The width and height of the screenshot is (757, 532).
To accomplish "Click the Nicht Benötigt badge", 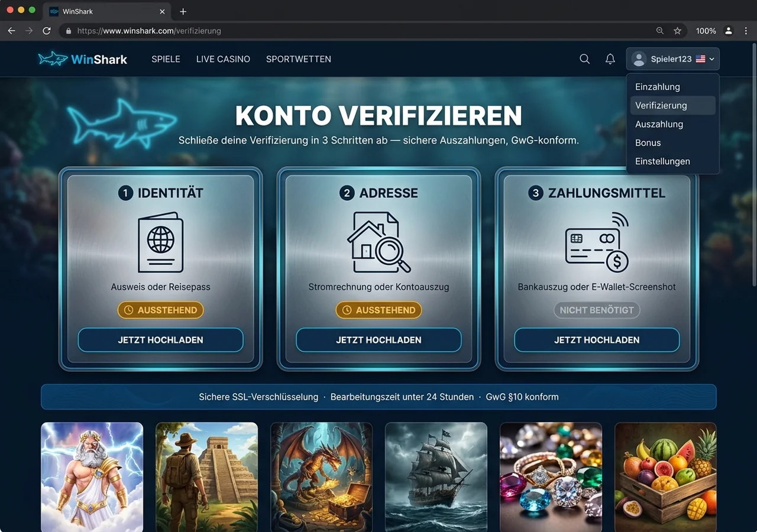I will pos(597,310).
